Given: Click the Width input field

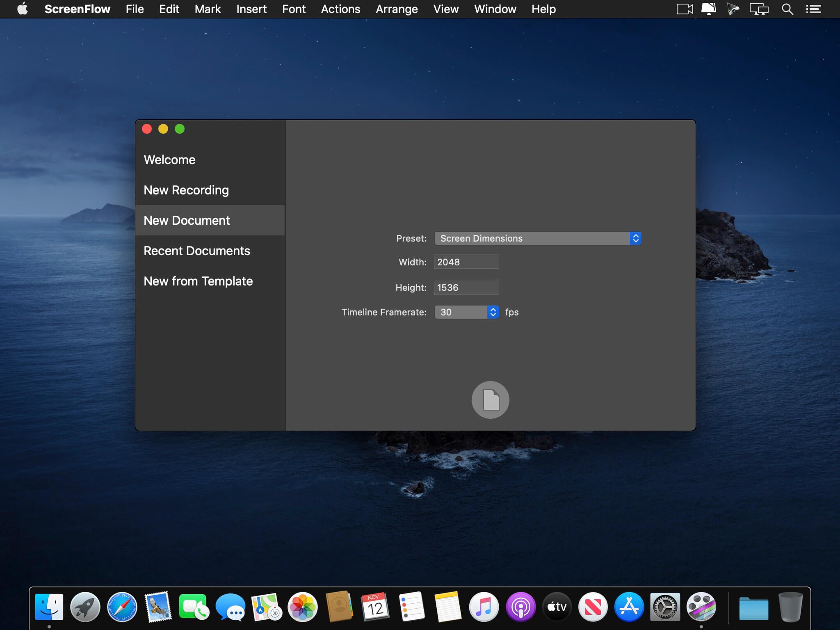Looking at the screenshot, I should click(466, 262).
